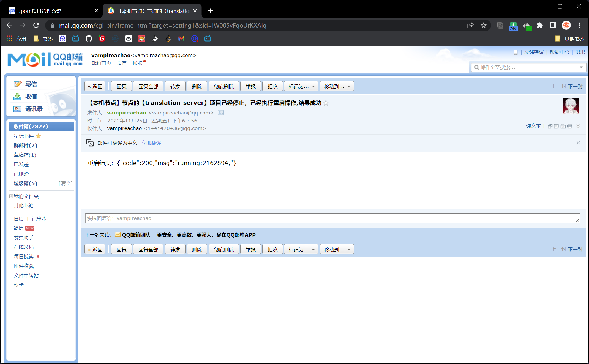This screenshot has height=364, width=589.
Task: Click the 立即翻译 link
Action: pos(151,143)
